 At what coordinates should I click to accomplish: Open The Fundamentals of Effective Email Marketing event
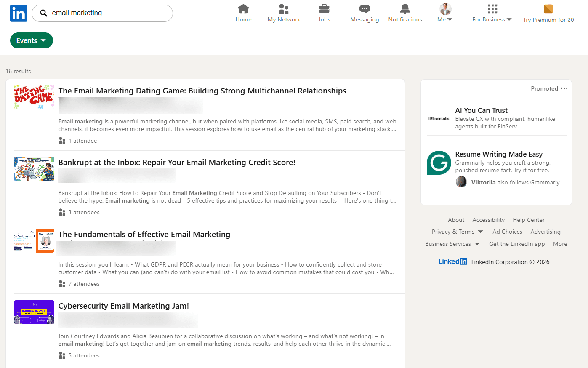click(144, 234)
